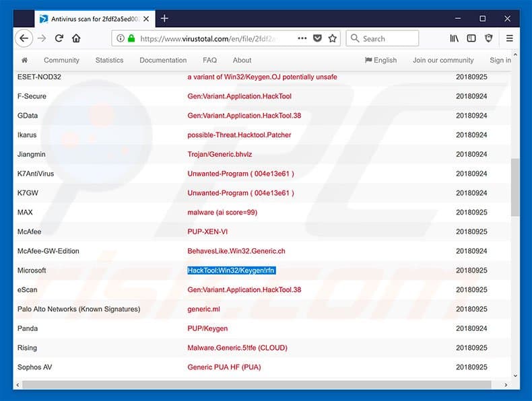Click the VirusTotal home icon in nav
This screenshot has width=532, height=401.
(24, 60)
